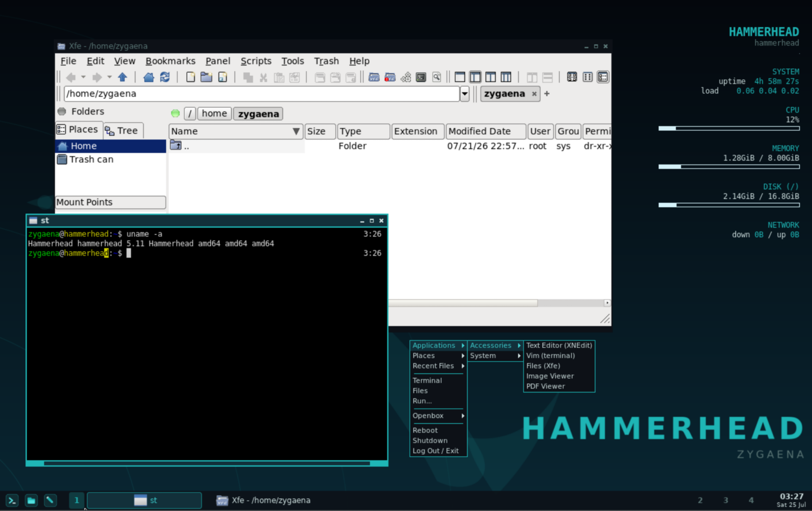Viewport: 812px width, 511px height.
Task: Click the terminal launcher icon in the taskbar
Action: click(12, 501)
